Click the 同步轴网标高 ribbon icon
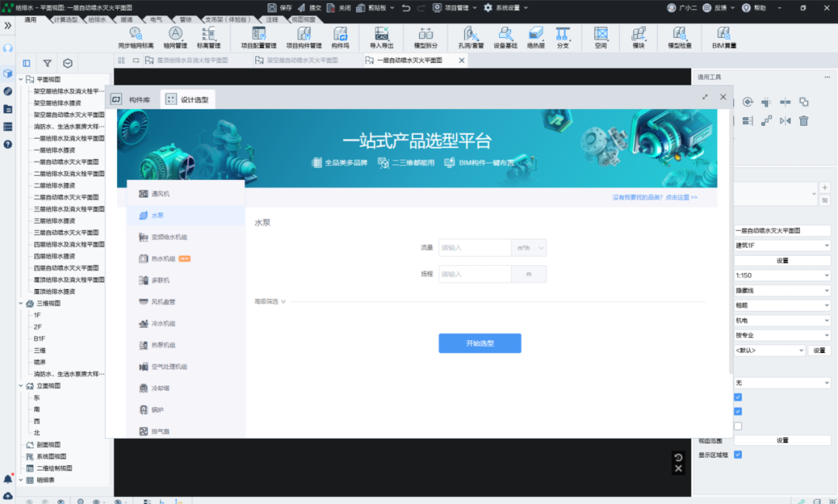Viewport: 838px width, 504px height. point(136,37)
